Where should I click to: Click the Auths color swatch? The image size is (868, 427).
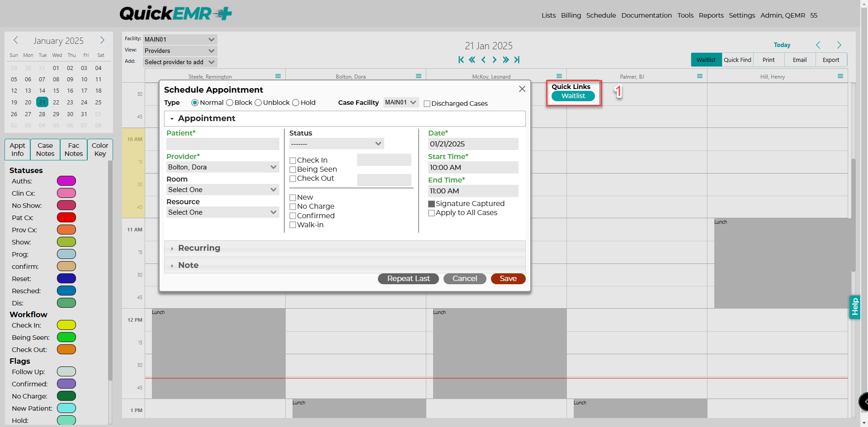(66, 181)
